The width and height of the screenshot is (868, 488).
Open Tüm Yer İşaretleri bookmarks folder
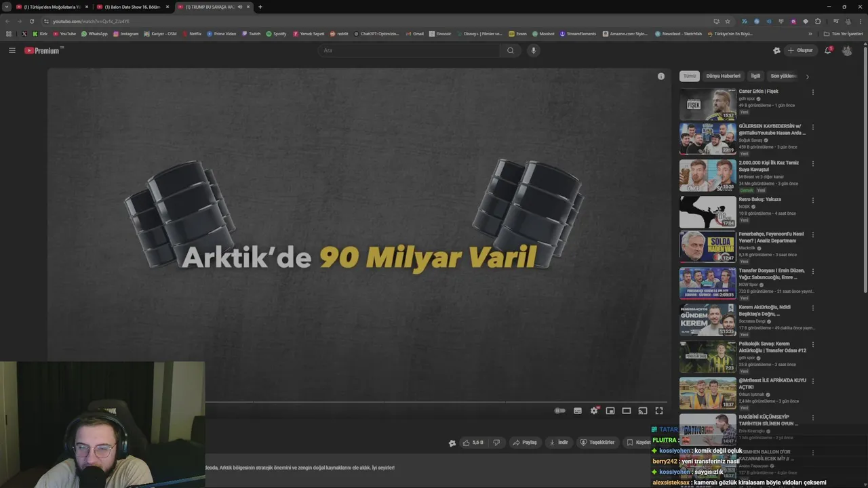(844, 33)
